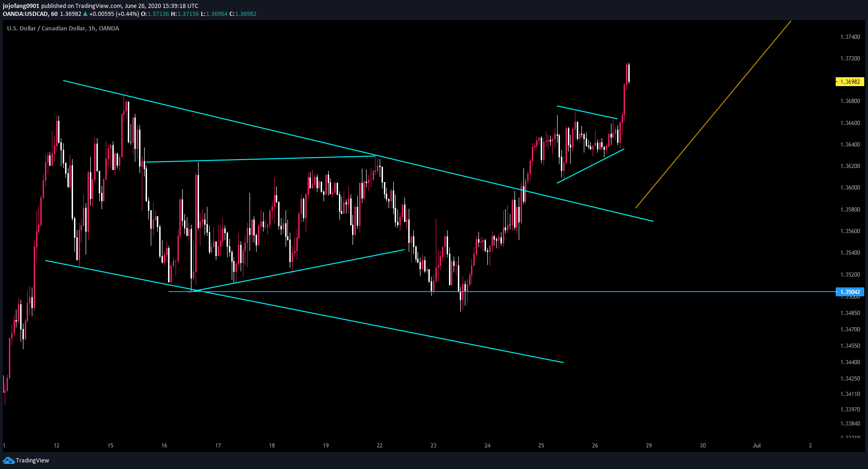This screenshot has height=469, width=868.
Task: Click the low value 1.36964 in header
Action: (x=216, y=14)
